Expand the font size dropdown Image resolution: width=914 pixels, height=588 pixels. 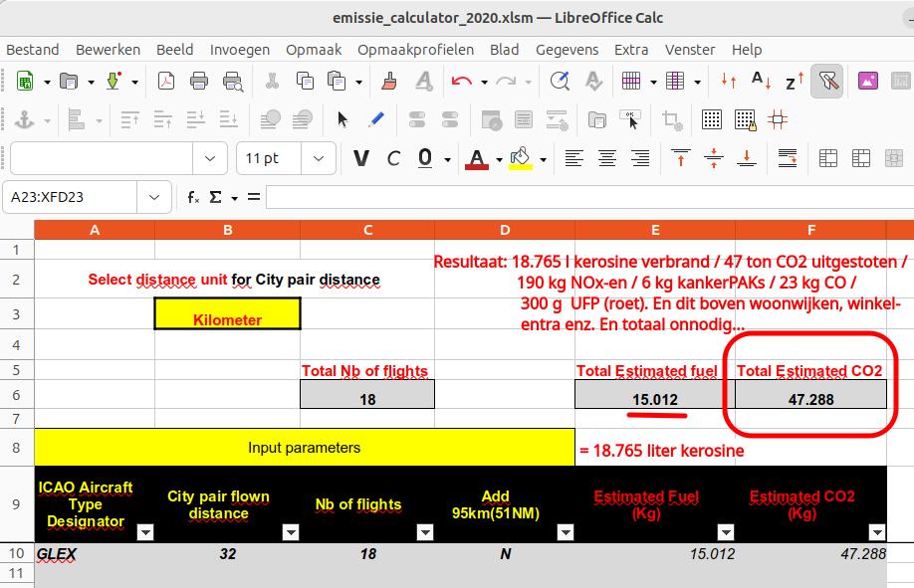point(318,158)
